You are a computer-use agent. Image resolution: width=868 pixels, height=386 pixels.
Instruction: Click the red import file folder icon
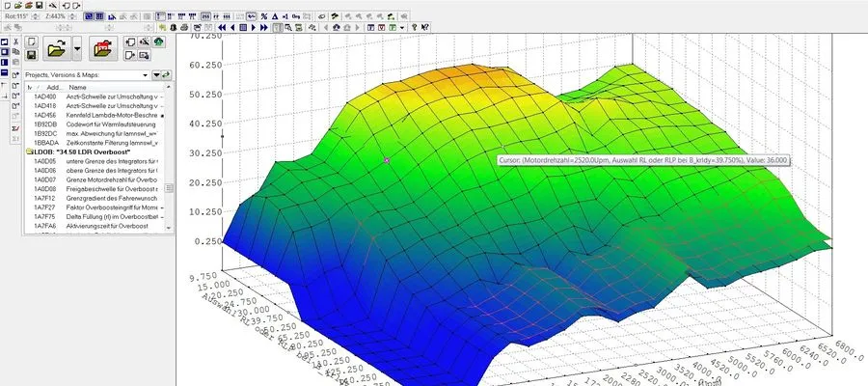pos(103,49)
